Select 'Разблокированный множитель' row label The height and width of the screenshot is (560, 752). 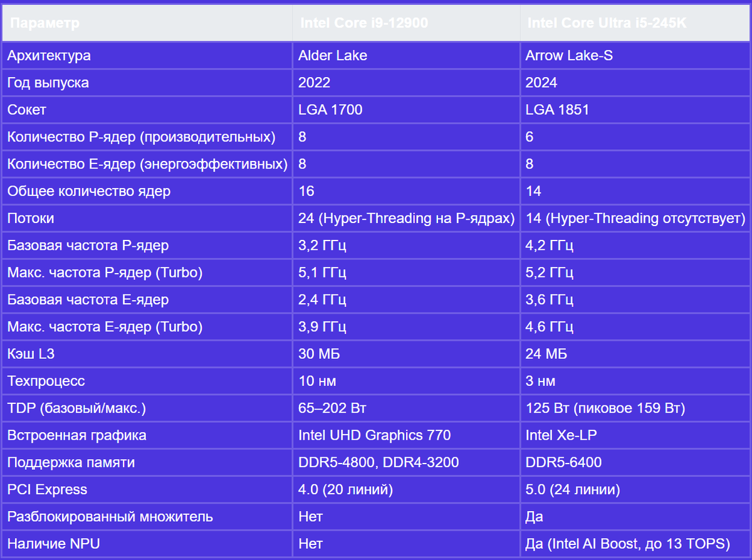click(x=110, y=517)
